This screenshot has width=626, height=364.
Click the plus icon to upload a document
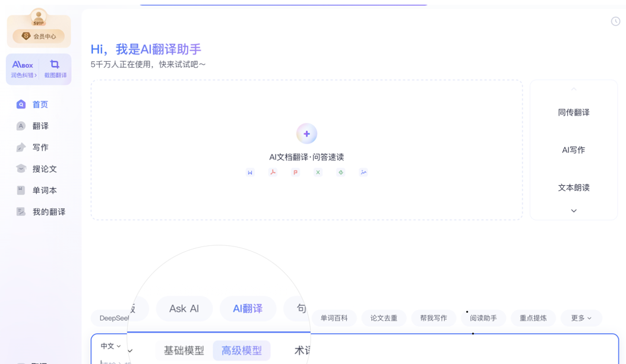pos(306,134)
